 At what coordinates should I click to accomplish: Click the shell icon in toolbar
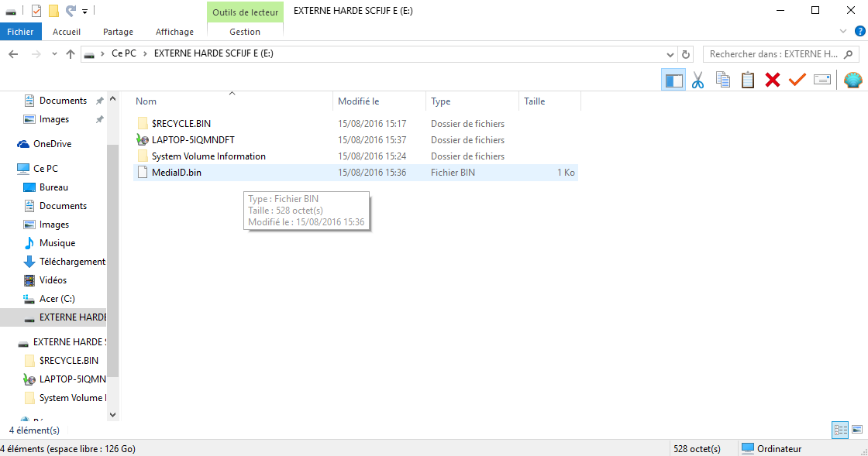tap(853, 81)
